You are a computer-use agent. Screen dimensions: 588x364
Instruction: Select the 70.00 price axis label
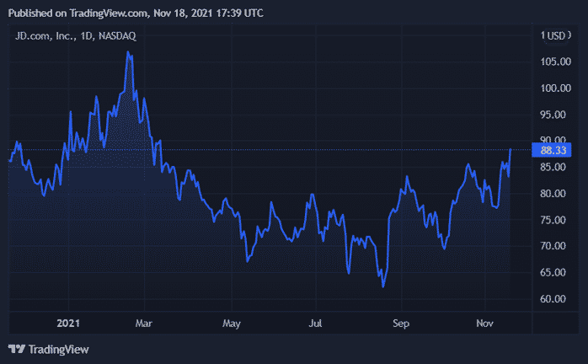pyautogui.click(x=553, y=246)
